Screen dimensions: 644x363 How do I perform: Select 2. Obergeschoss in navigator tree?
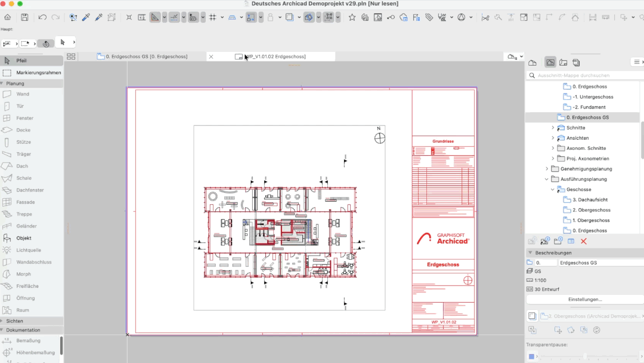pyautogui.click(x=592, y=210)
